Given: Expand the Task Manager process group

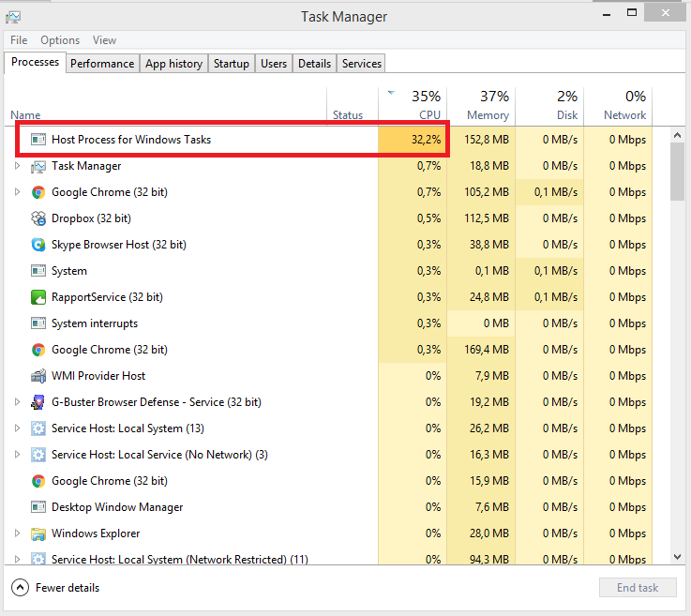Looking at the screenshot, I should coord(17,166).
